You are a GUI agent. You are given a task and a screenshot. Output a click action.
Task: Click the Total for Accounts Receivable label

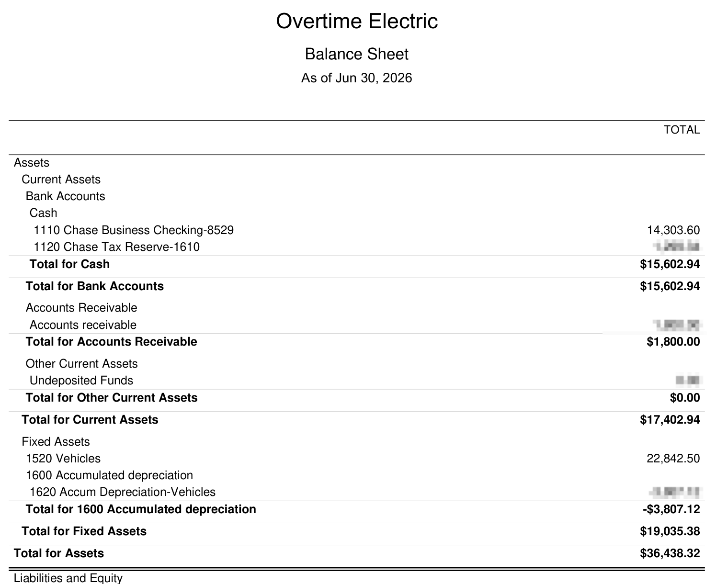(x=112, y=342)
